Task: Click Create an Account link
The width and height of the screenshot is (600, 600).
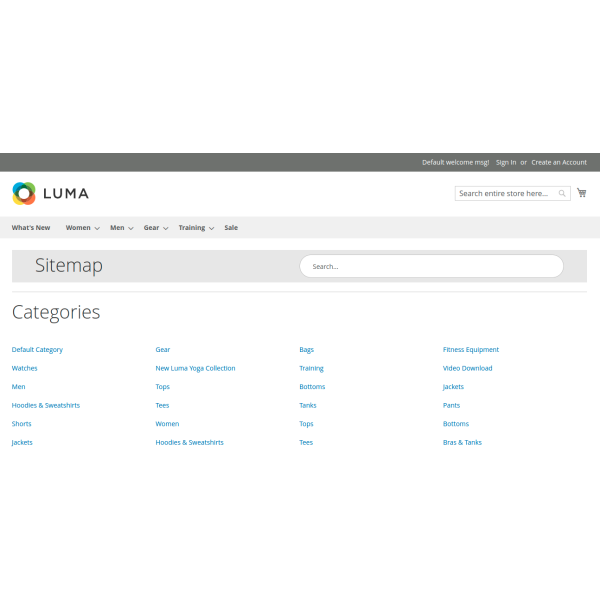Action: pyautogui.click(x=559, y=162)
